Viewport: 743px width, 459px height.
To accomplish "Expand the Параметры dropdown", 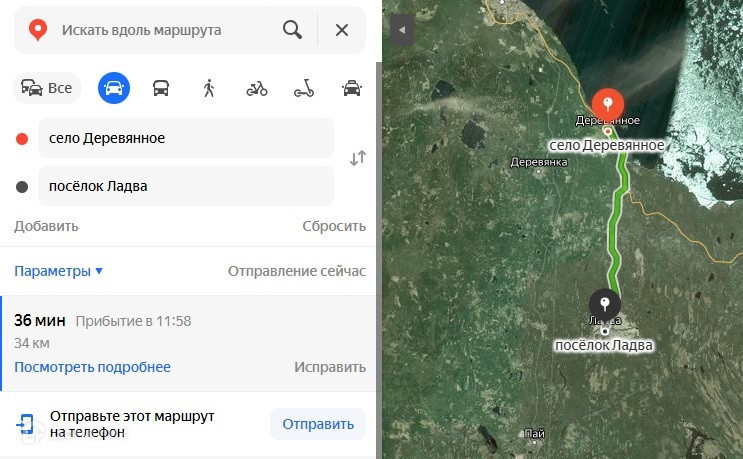I will [58, 271].
